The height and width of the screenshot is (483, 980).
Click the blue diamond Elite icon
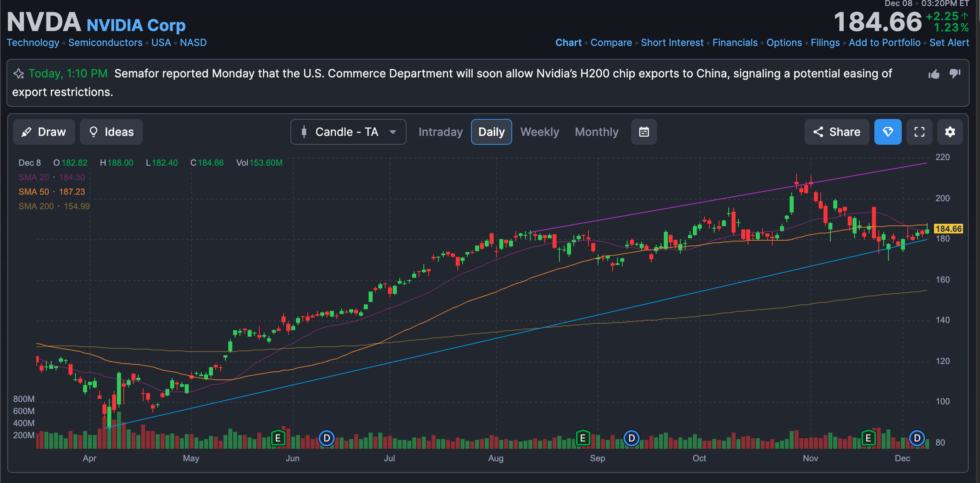pos(887,132)
